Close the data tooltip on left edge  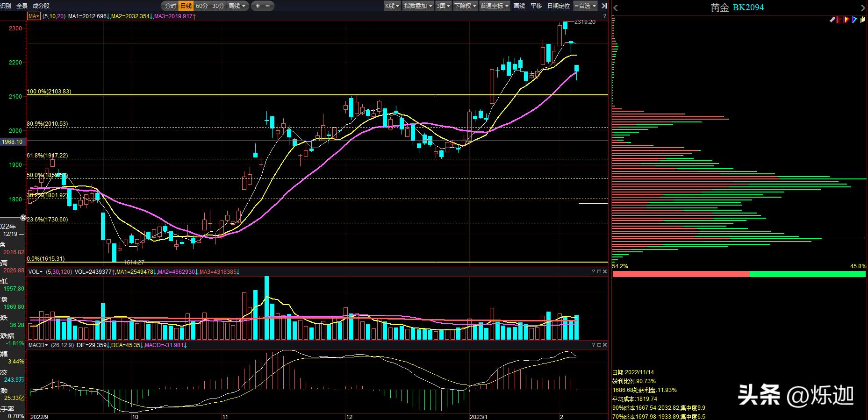(x=23, y=218)
